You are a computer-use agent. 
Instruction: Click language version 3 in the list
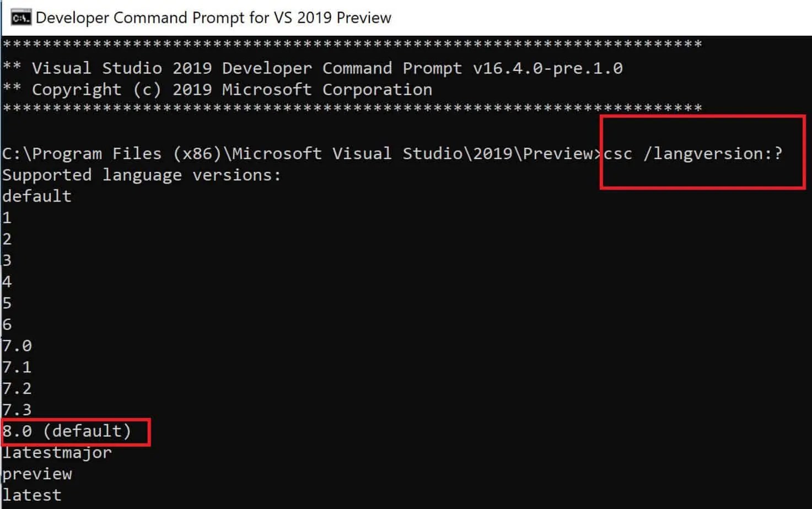coord(7,260)
